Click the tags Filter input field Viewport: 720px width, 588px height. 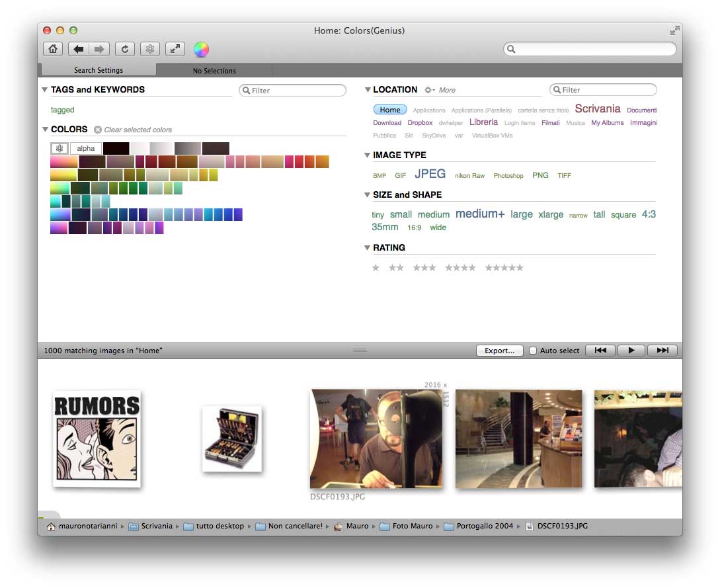292,91
